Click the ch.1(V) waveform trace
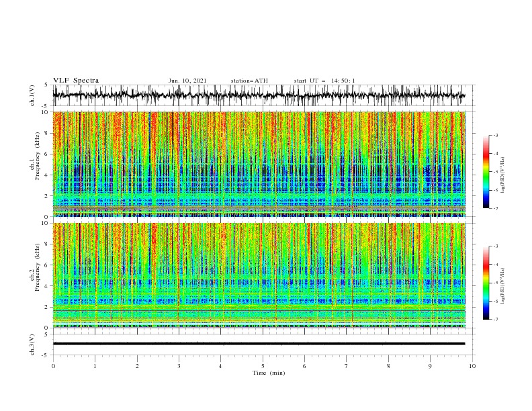The image size is (532, 411). pos(259,95)
